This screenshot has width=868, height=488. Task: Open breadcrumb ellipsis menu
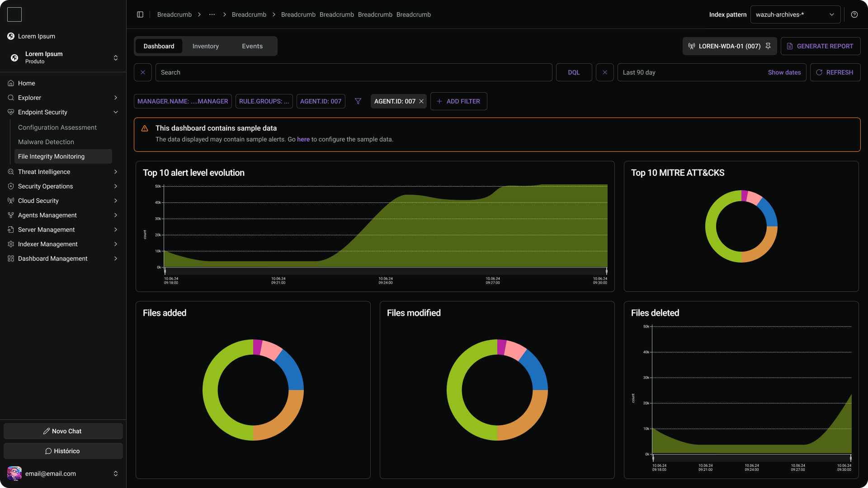tap(212, 14)
